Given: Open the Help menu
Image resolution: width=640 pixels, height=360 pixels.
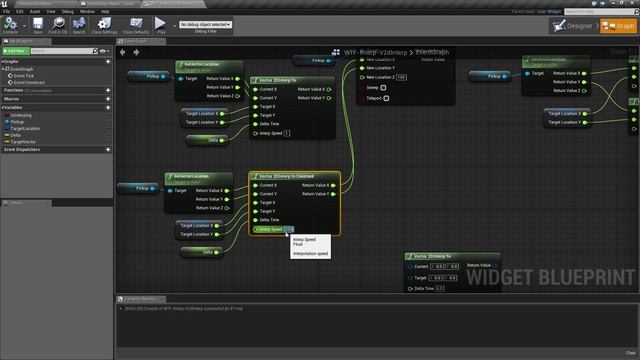Looking at the screenshot, I should (x=105, y=11).
